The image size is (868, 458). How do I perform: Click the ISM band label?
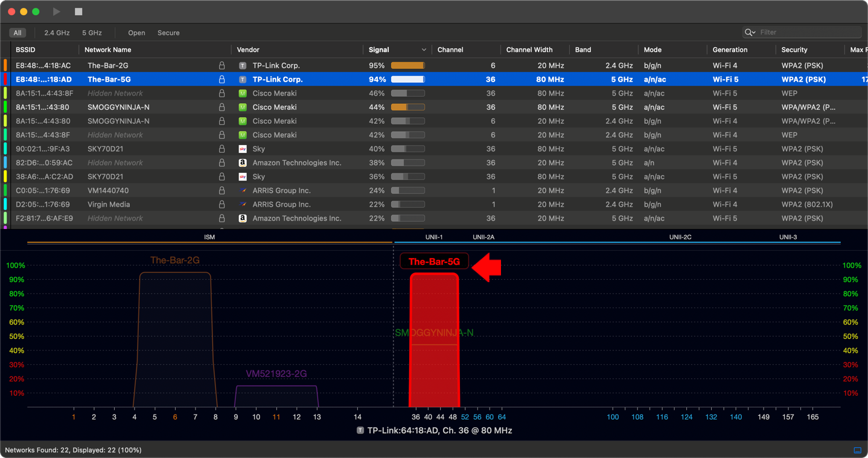point(209,237)
